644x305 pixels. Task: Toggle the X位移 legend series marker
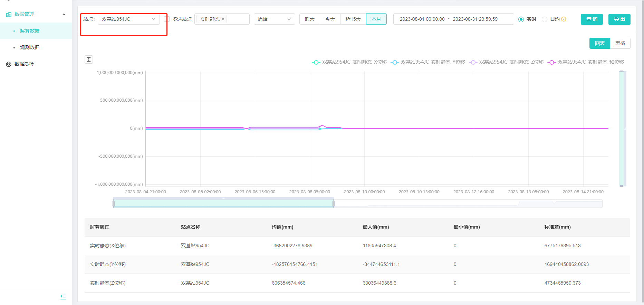pos(316,62)
